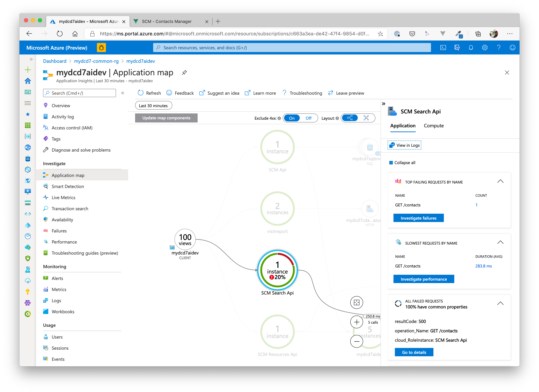Select the hierarchical layout option
The image size is (539, 392).
pyautogui.click(x=350, y=118)
